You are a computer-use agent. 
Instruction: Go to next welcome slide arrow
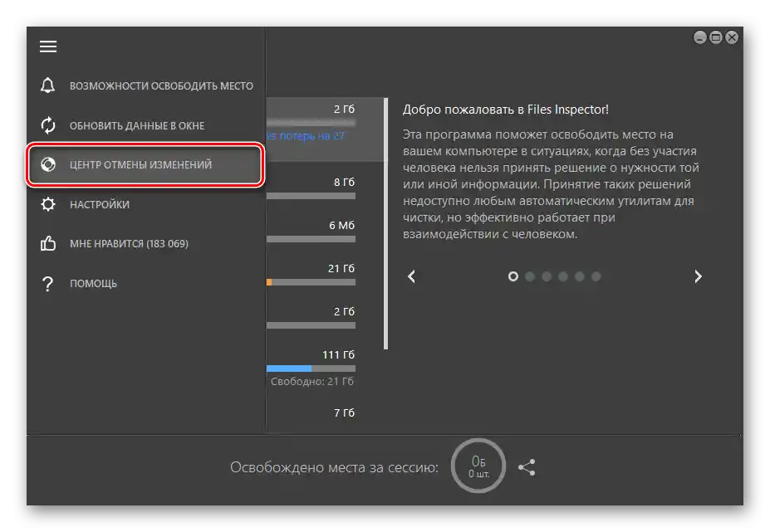(x=698, y=277)
